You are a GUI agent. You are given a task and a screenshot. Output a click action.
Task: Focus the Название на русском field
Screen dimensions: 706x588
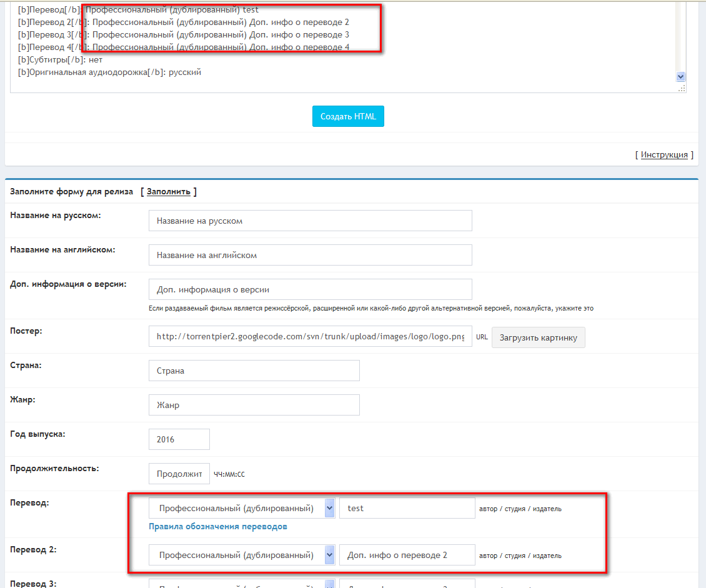(310, 221)
